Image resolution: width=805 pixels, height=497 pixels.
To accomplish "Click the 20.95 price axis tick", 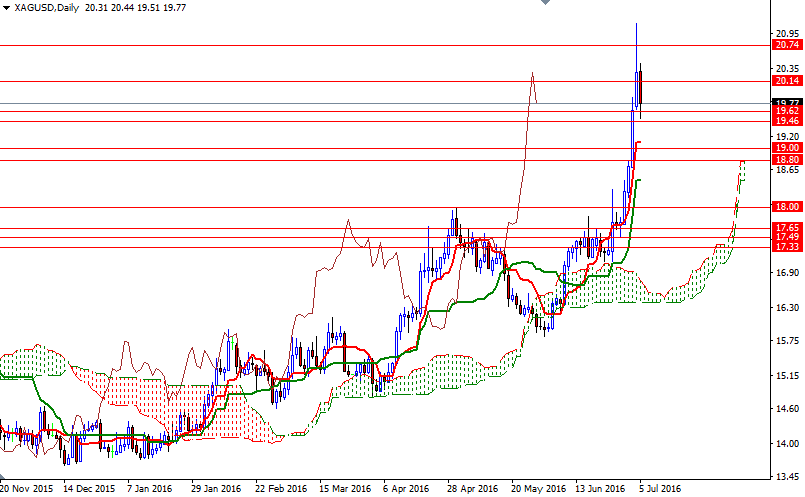I will click(x=786, y=33).
